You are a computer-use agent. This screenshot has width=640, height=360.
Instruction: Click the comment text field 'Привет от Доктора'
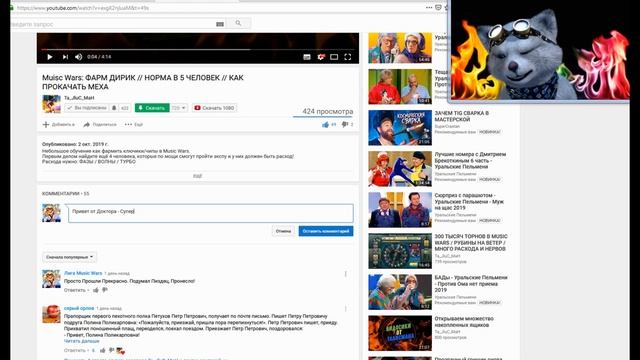click(x=211, y=213)
